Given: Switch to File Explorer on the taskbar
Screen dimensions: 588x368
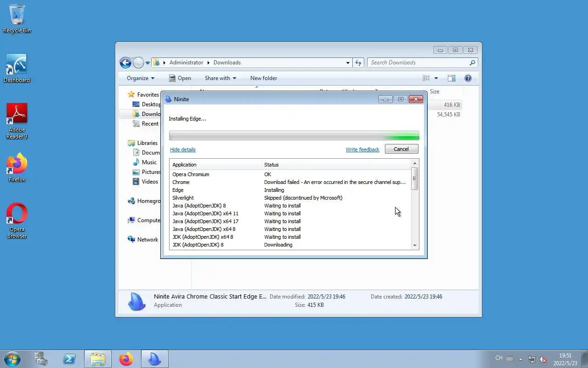Looking at the screenshot, I should [98, 359].
